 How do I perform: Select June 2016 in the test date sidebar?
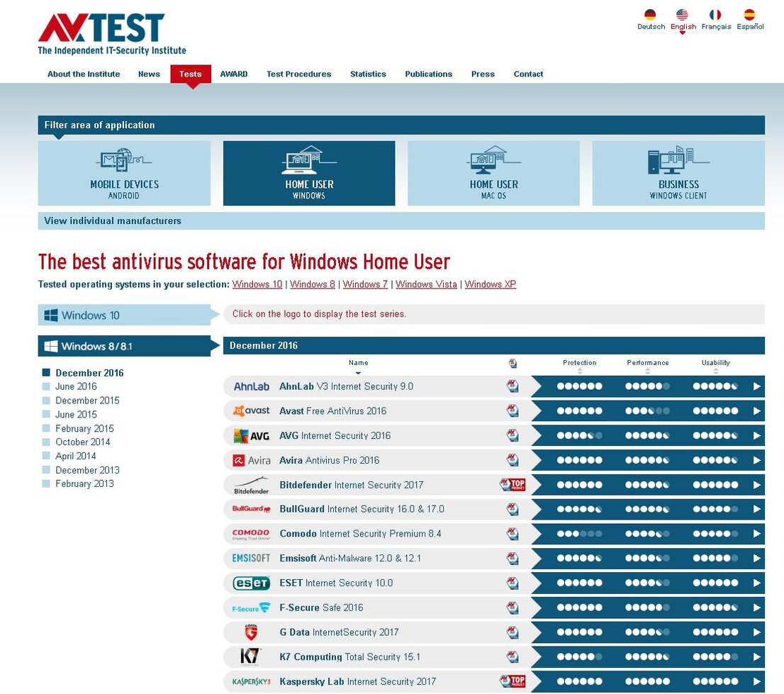[x=76, y=386]
